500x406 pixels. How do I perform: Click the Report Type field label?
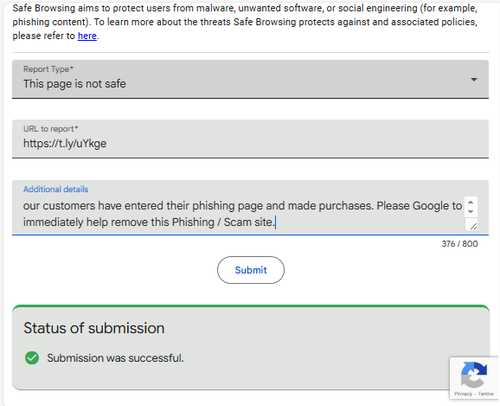point(48,69)
